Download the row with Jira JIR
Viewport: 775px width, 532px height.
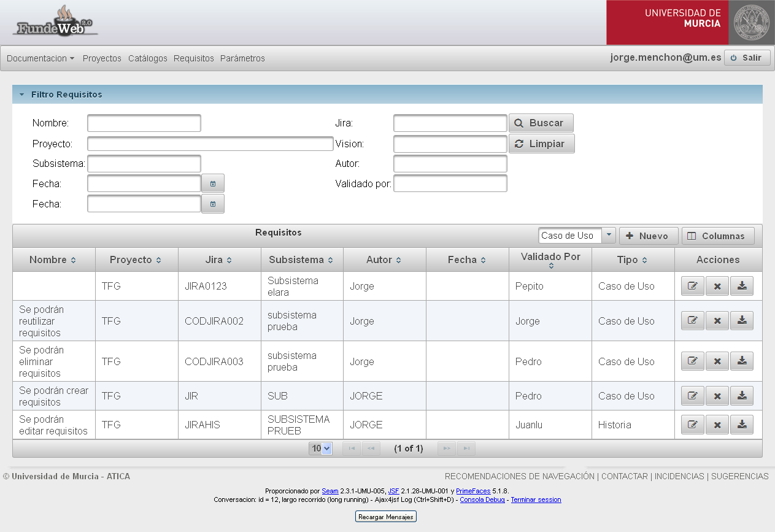pos(742,396)
